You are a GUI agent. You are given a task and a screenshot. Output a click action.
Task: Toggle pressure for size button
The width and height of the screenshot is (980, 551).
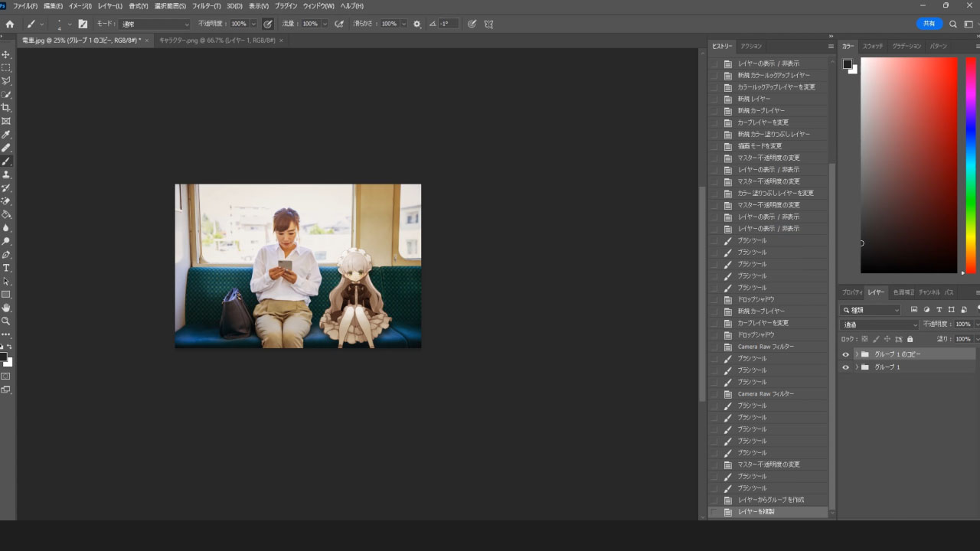click(472, 24)
